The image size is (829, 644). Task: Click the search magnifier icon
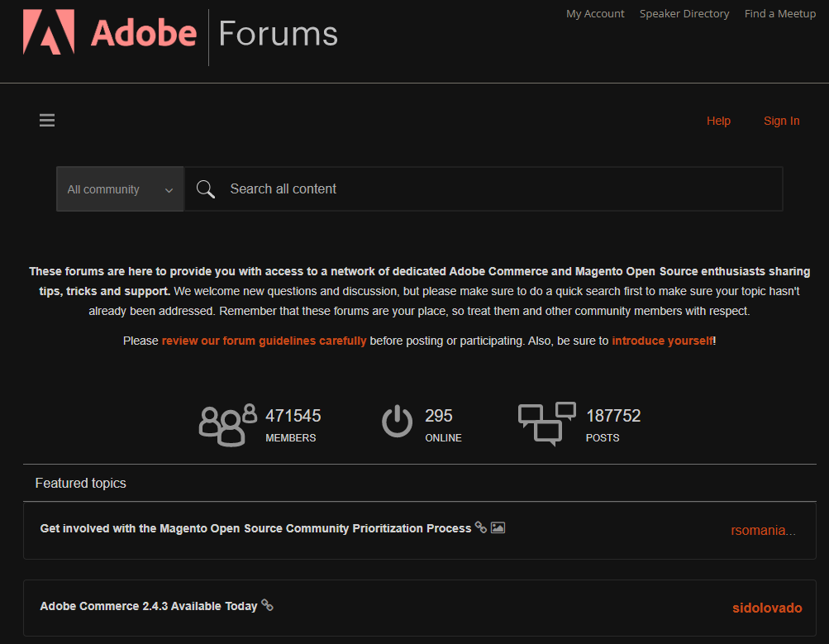tap(205, 188)
